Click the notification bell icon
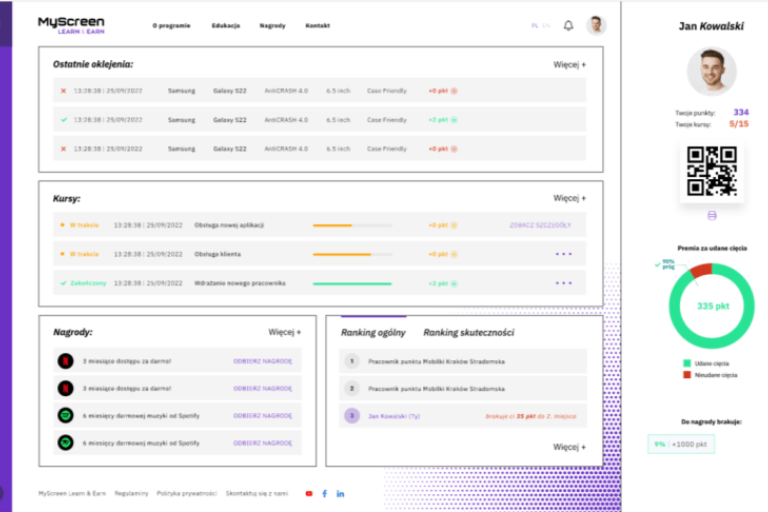Screen dimensions: 768x512 pos(569,25)
